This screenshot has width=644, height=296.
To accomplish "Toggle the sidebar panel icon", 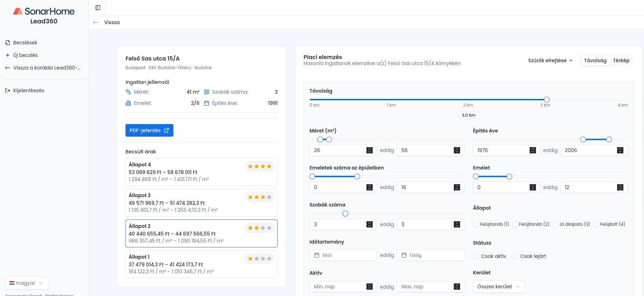I will pyautogui.click(x=98, y=8).
